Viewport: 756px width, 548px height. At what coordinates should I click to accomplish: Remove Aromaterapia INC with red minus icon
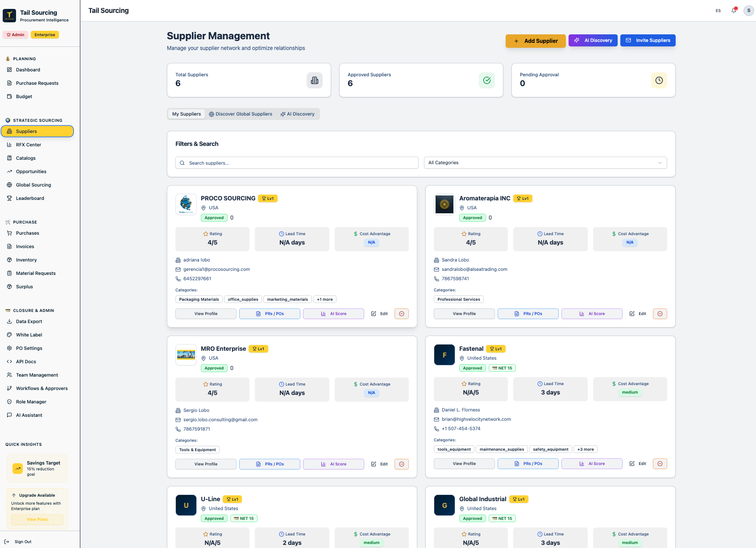pyautogui.click(x=660, y=314)
